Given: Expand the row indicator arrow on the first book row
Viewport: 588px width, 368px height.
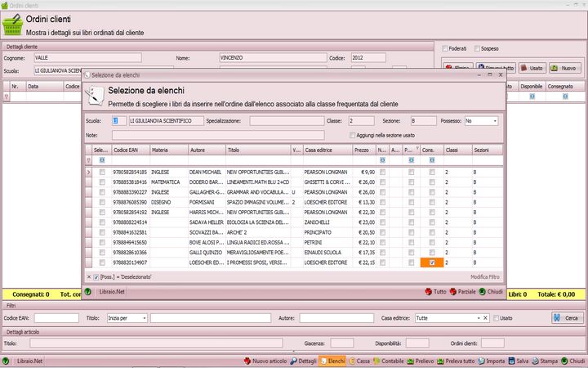Looking at the screenshot, I should [x=88, y=172].
